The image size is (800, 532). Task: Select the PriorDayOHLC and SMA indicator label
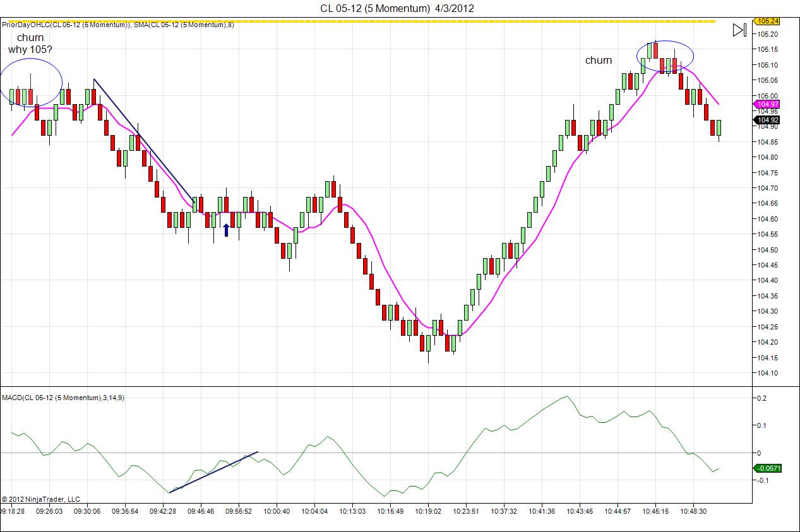(x=118, y=25)
